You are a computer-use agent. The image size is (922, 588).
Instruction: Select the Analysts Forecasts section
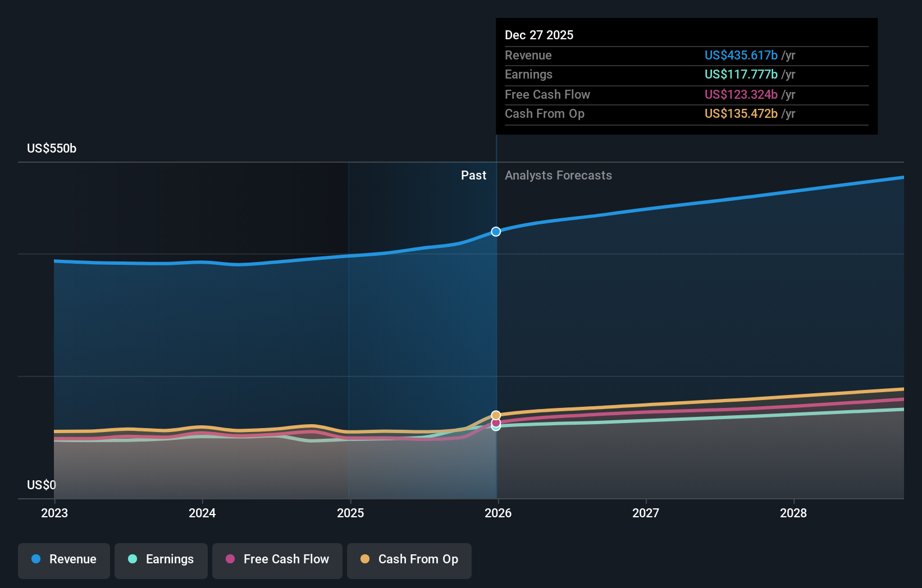point(558,175)
